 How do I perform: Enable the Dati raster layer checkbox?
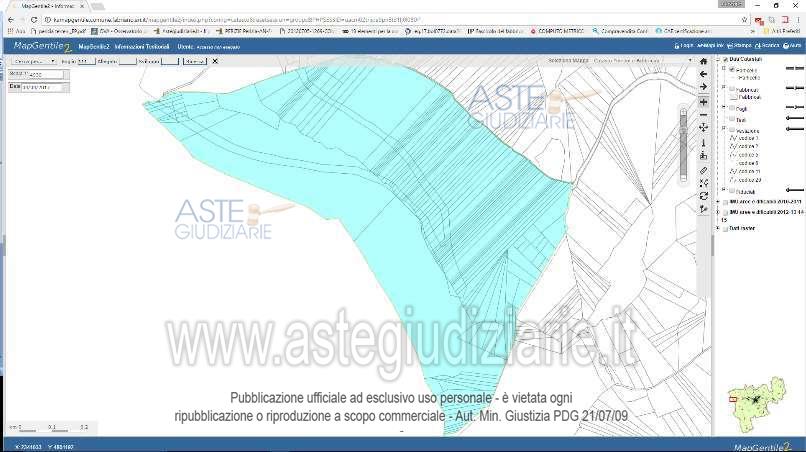point(725,228)
